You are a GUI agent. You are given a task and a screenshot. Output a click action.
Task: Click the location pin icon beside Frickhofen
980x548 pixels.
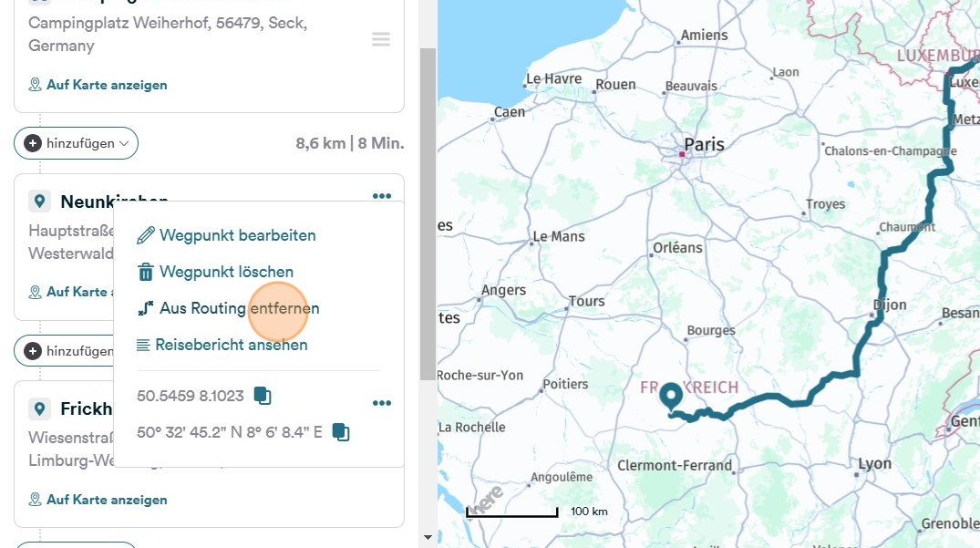click(39, 408)
